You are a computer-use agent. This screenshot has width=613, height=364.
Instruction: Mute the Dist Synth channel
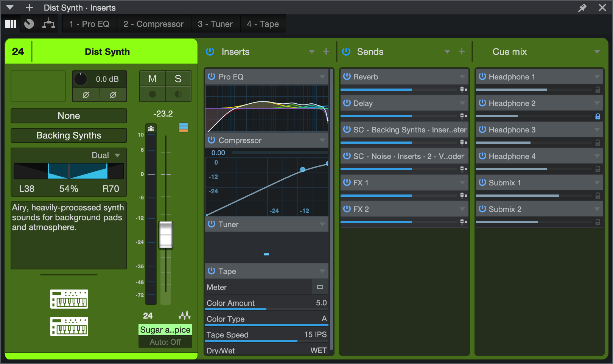[152, 79]
